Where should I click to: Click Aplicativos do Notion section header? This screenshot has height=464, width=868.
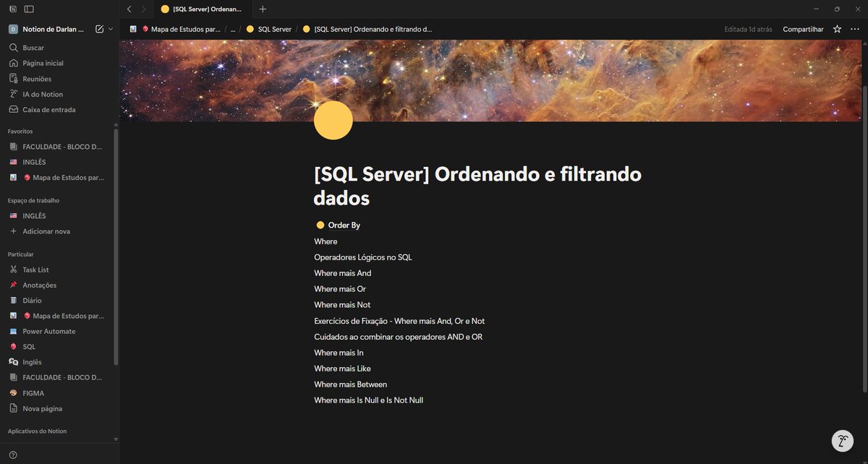(x=37, y=431)
